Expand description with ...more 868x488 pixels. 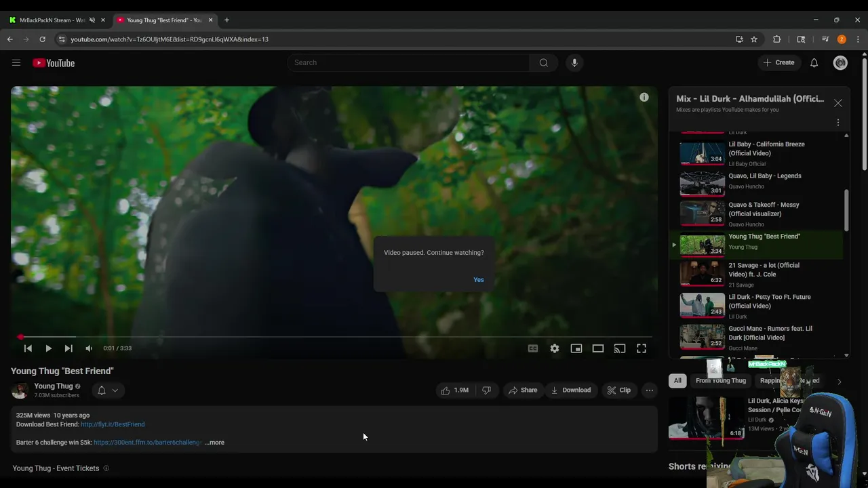click(x=214, y=443)
